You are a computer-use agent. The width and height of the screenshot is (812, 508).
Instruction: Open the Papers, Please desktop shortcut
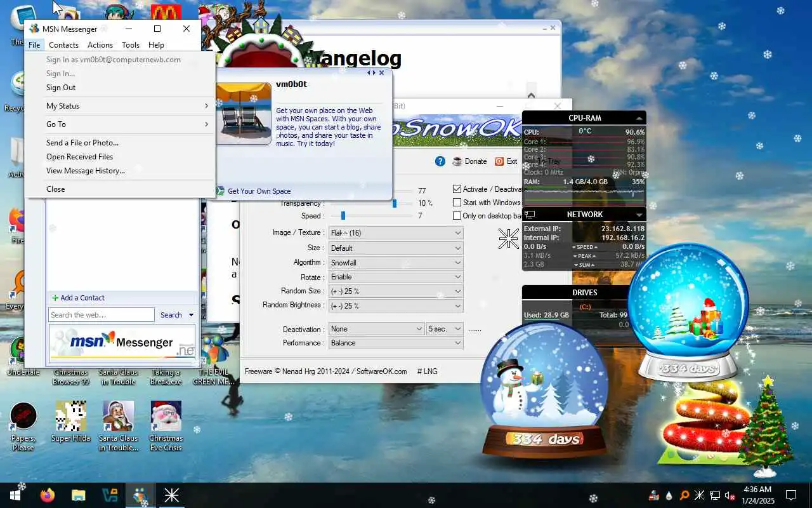click(23, 425)
